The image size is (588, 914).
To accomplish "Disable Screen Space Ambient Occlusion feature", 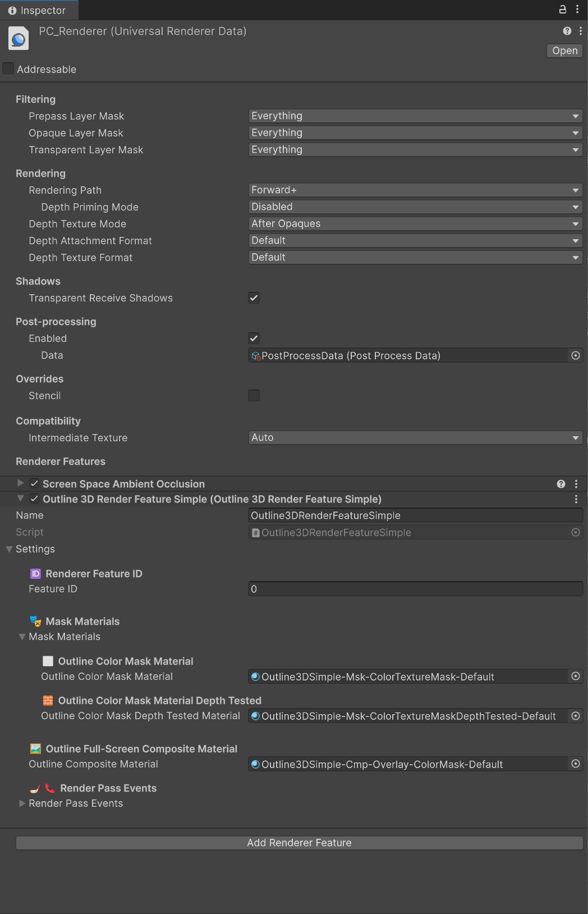I will [34, 483].
